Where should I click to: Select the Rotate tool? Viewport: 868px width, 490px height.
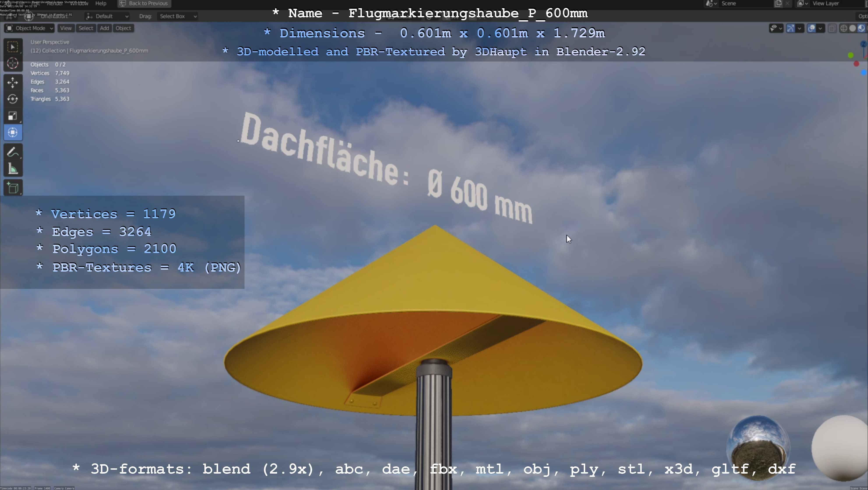[x=13, y=99]
